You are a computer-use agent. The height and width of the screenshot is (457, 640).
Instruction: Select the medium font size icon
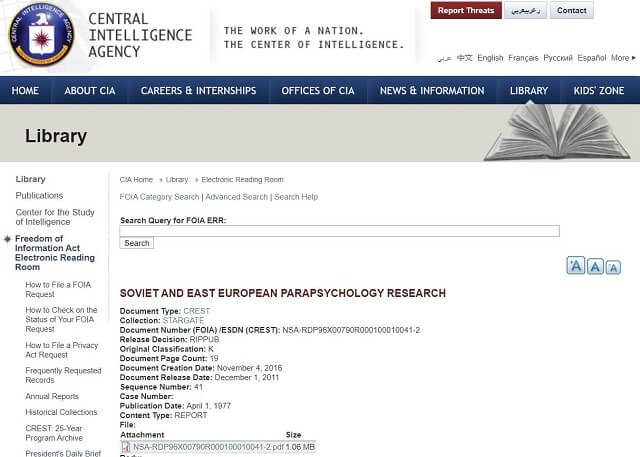tap(595, 266)
